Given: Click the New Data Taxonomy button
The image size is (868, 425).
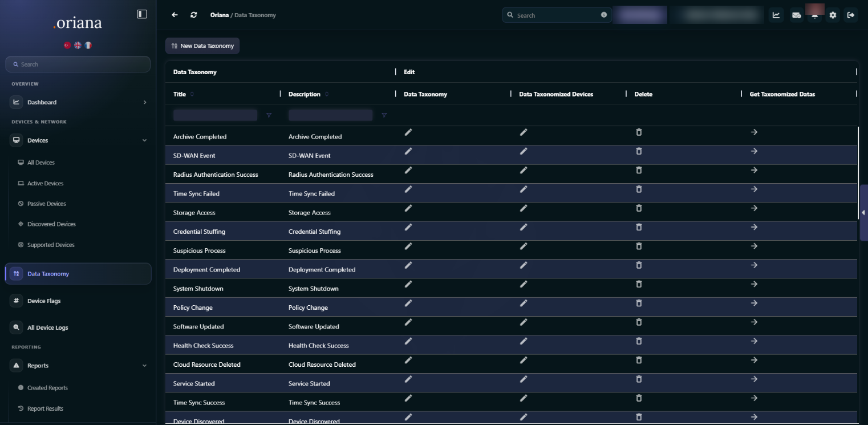Looking at the screenshot, I should (202, 46).
